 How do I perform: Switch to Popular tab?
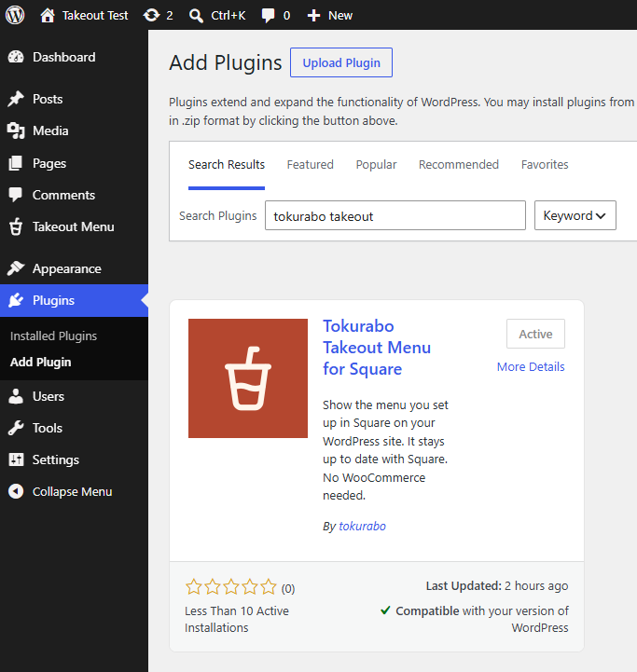pos(376,165)
